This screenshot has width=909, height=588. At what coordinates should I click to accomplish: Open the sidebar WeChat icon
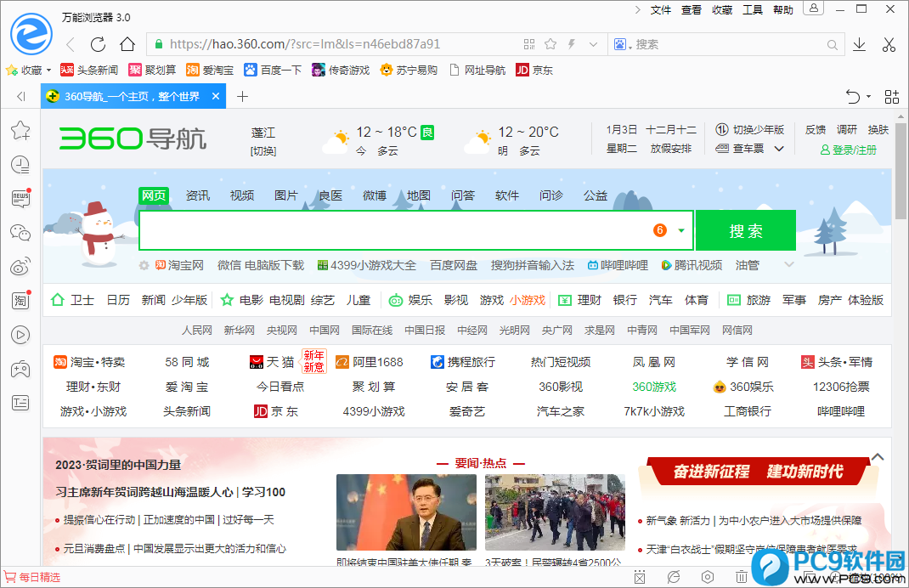21,233
